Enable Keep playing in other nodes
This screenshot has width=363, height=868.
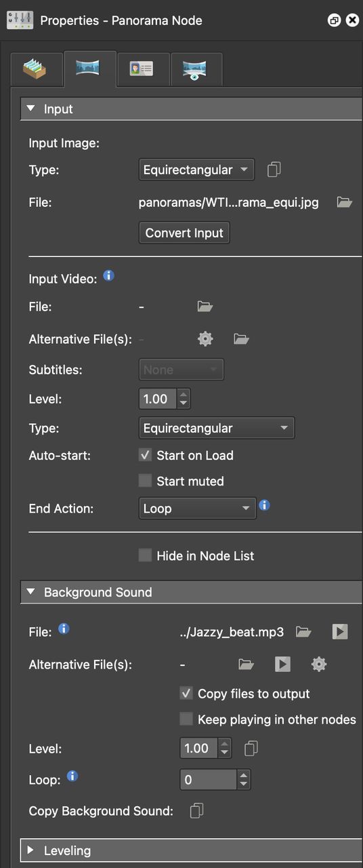click(x=186, y=719)
